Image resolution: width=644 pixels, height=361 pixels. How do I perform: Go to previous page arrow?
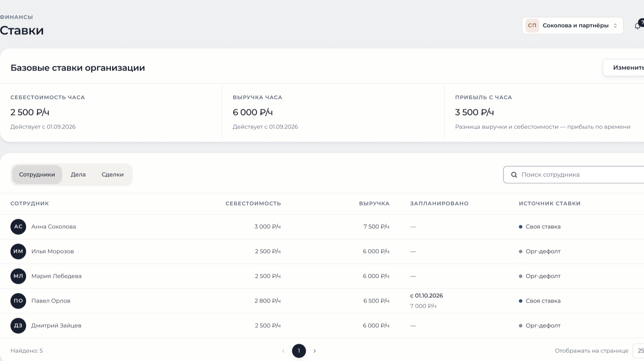point(283,351)
